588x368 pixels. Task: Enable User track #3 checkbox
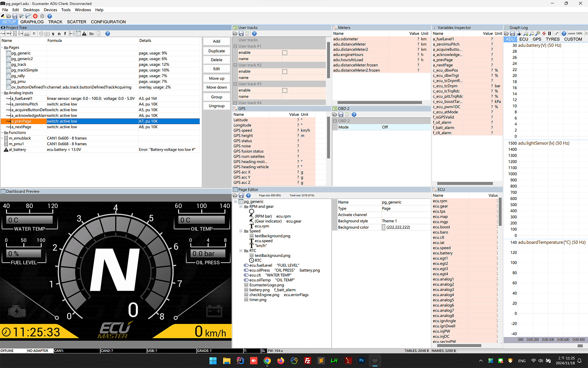tap(285, 90)
